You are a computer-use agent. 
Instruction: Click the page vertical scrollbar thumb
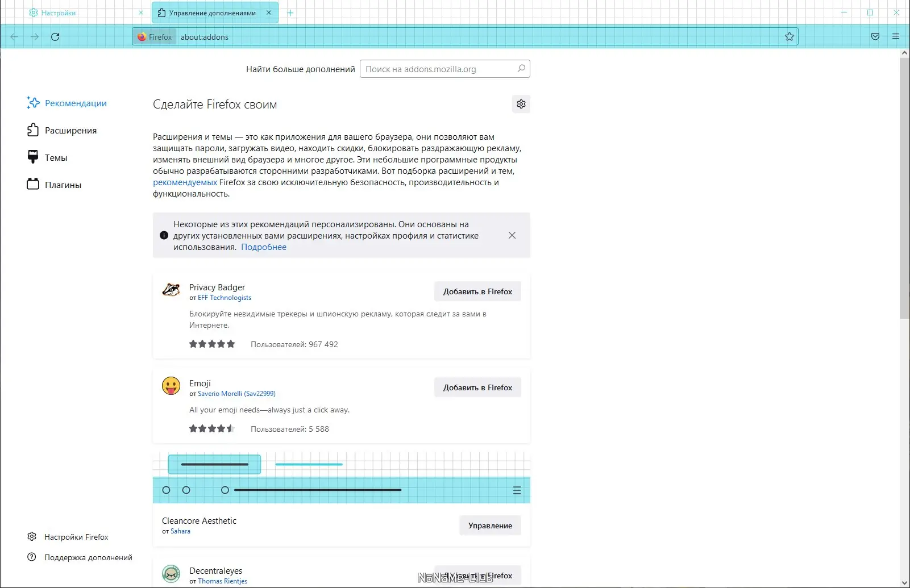904,187
